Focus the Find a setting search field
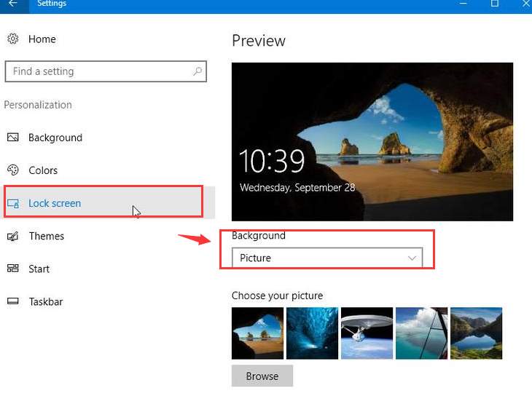The image size is (532, 396). click(x=98, y=71)
